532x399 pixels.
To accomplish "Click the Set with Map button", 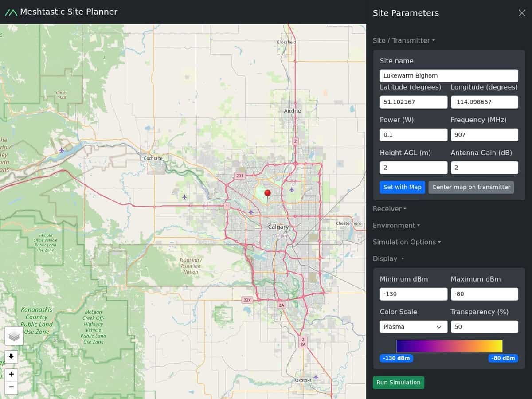I will [403, 187].
